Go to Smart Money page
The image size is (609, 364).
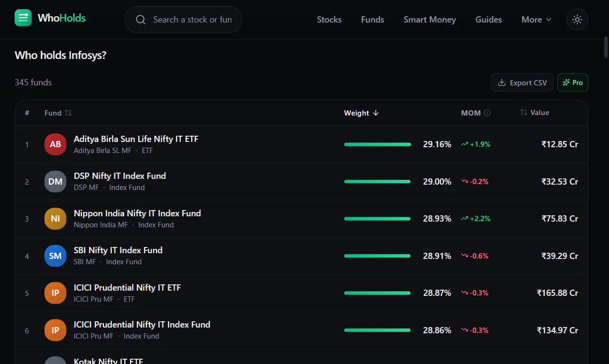[x=430, y=20]
